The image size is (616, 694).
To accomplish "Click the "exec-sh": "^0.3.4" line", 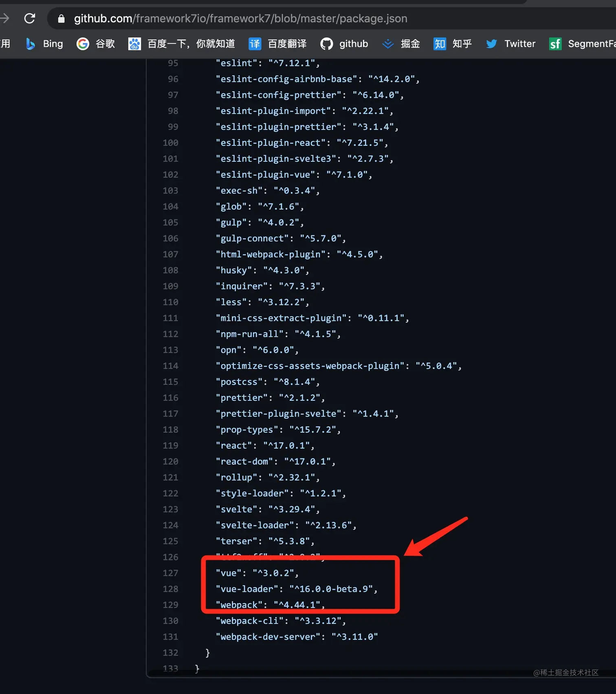I will tap(268, 191).
